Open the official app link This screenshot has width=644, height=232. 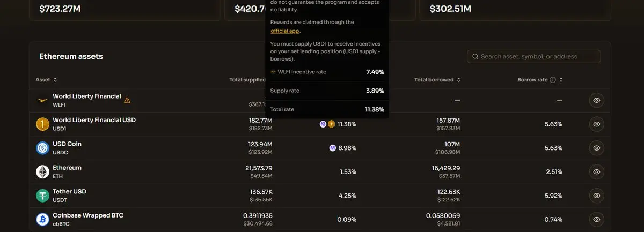pyautogui.click(x=284, y=31)
